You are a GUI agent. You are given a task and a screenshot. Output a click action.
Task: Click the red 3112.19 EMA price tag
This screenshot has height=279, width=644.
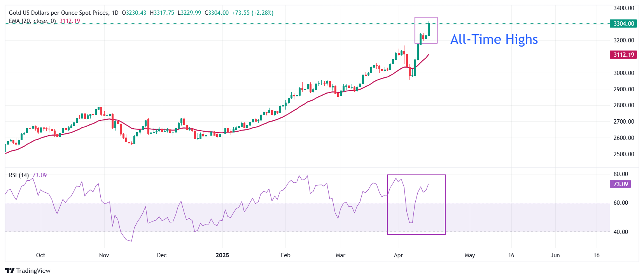(623, 55)
